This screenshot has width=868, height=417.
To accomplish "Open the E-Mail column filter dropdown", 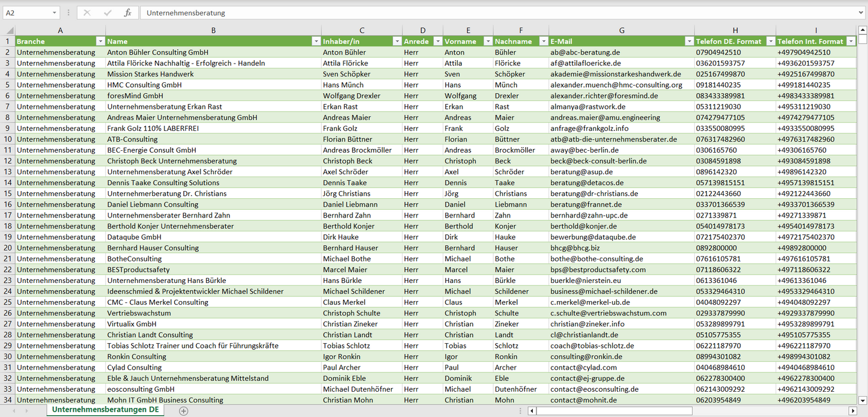I will pos(688,41).
